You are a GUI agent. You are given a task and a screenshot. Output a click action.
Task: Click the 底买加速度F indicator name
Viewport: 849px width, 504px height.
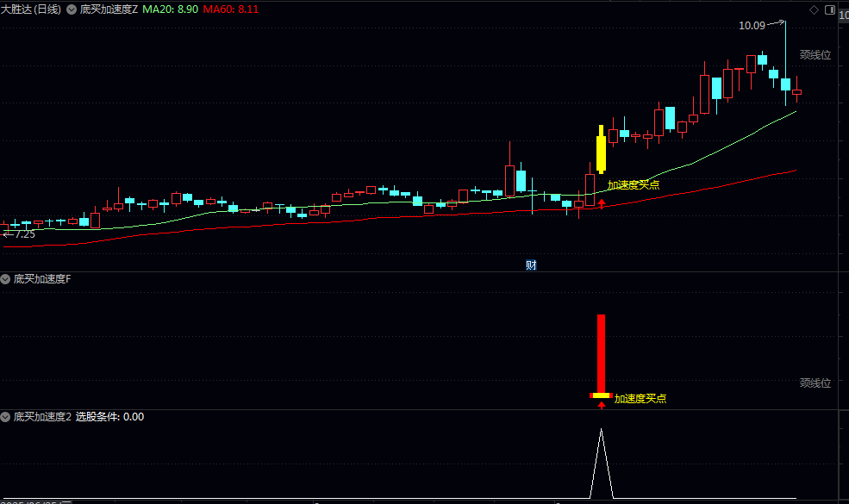pyautogui.click(x=42, y=279)
